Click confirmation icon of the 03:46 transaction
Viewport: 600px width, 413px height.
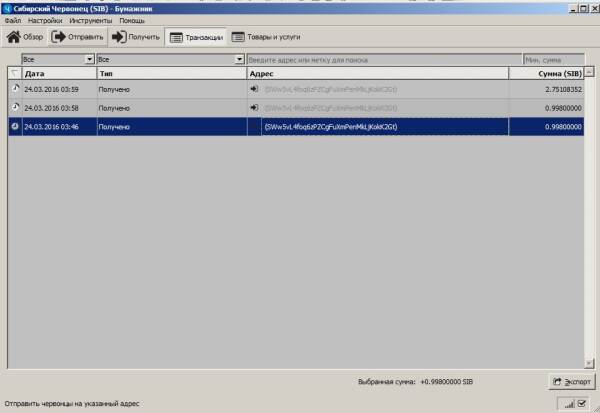15,126
